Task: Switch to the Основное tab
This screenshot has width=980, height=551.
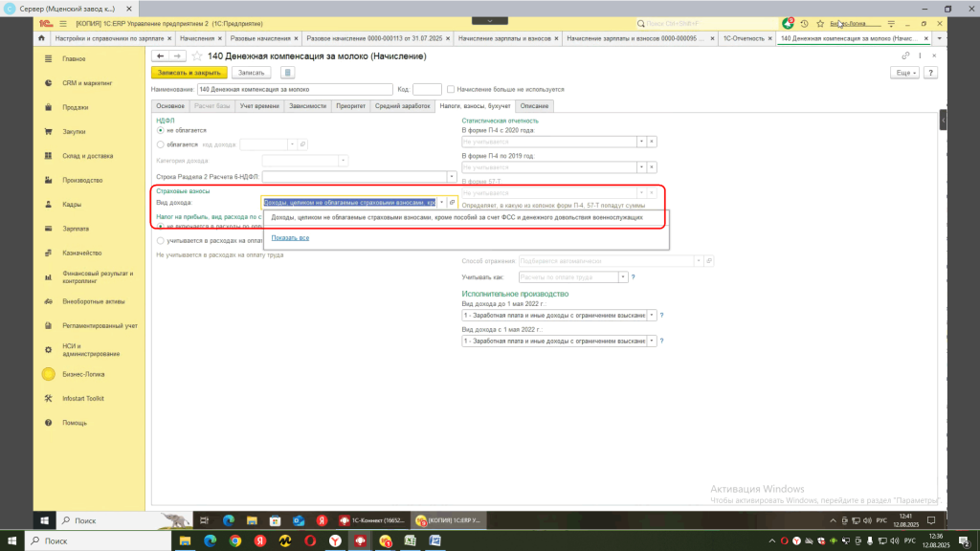Action: pyautogui.click(x=170, y=106)
